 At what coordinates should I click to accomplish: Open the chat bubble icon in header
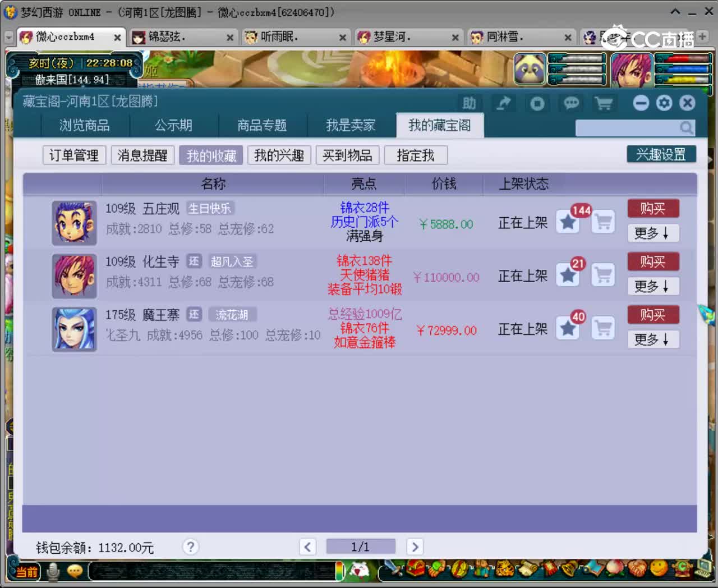(571, 103)
